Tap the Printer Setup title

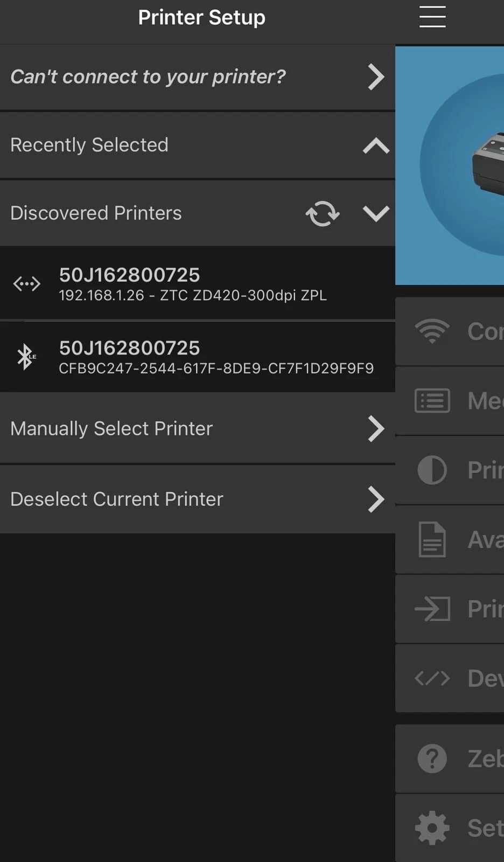[x=201, y=17]
